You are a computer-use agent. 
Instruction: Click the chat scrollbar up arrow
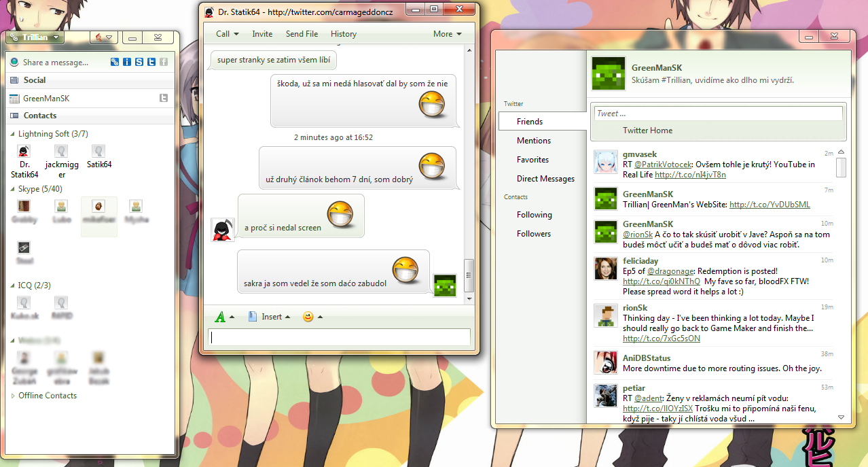coord(469,50)
